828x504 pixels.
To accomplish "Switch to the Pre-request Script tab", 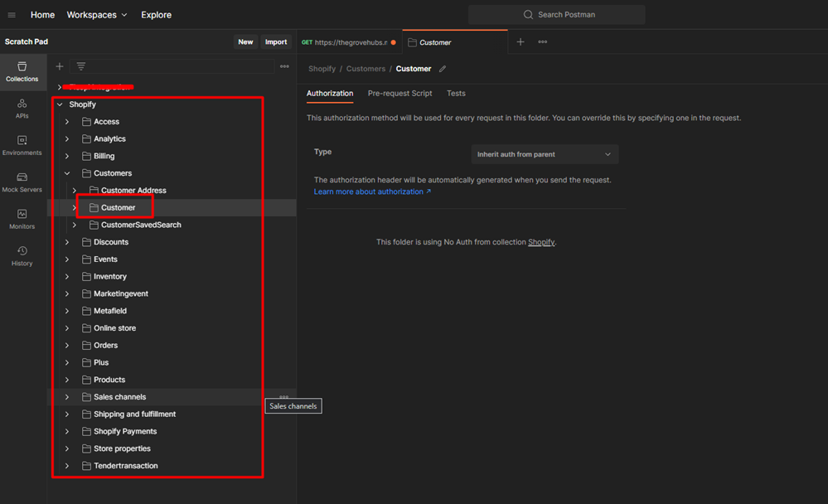I will (399, 94).
